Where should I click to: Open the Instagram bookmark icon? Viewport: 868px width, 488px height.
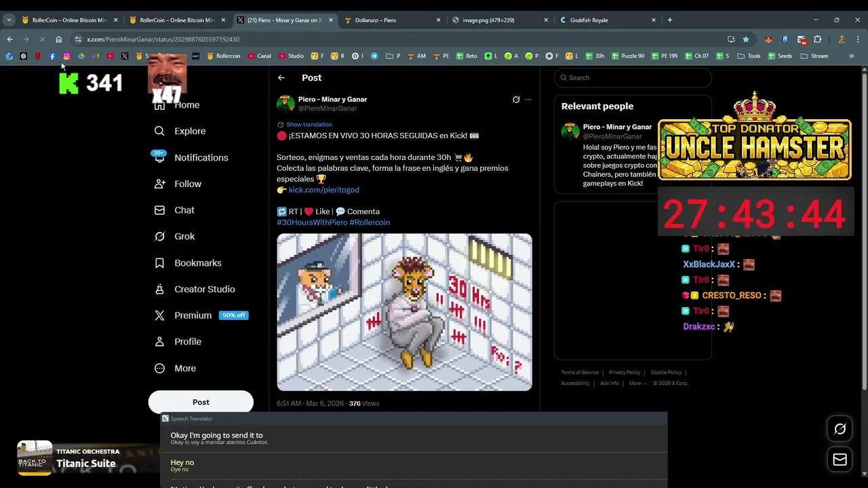(66, 56)
